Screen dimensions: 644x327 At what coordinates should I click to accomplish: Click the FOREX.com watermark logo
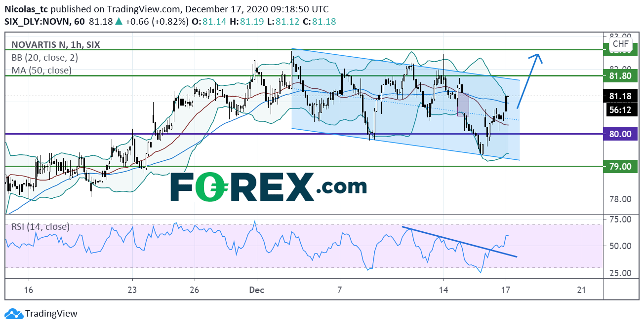[269, 187]
